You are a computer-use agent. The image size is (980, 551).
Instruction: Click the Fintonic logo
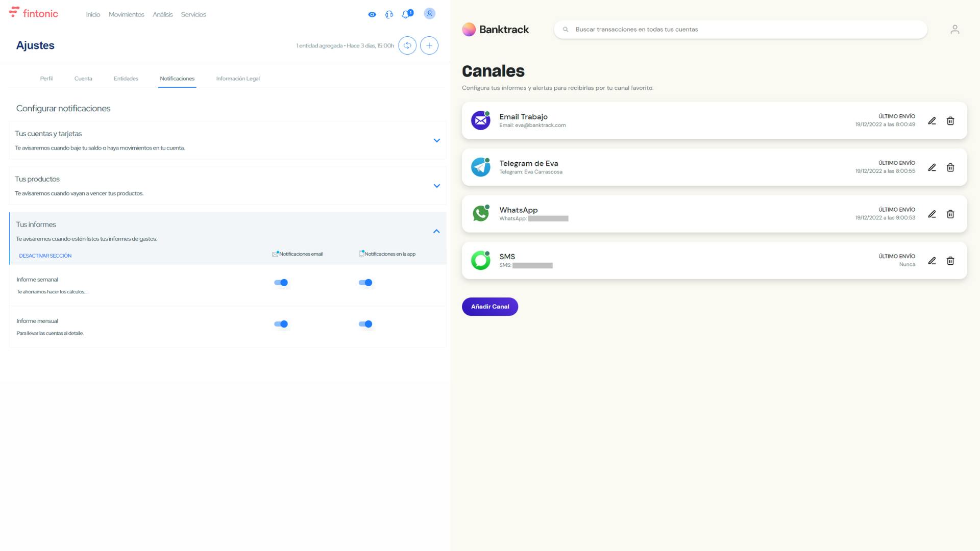click(x=34, y=13)
